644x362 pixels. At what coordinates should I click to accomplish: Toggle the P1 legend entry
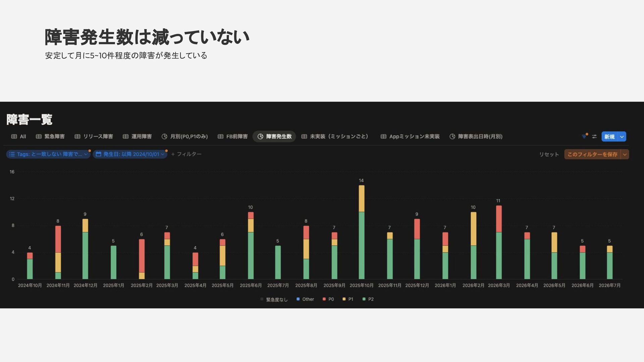tap(348, 299)
